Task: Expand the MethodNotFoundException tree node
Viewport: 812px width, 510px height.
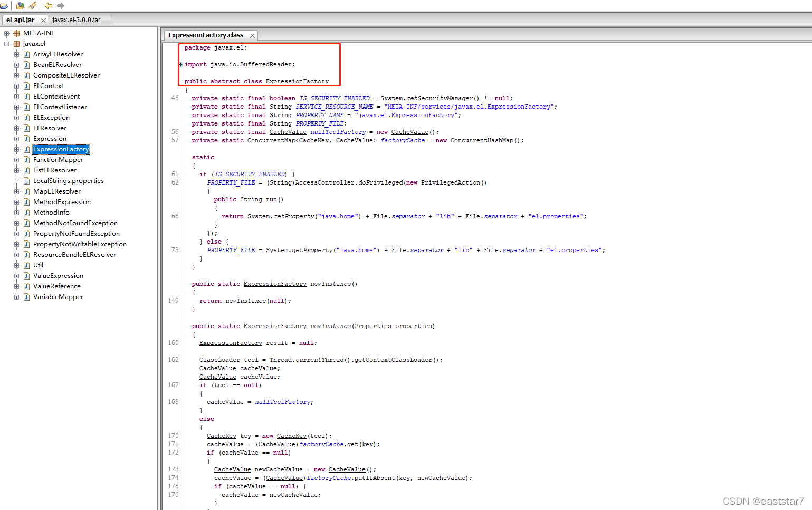Action: coord(16,223)
